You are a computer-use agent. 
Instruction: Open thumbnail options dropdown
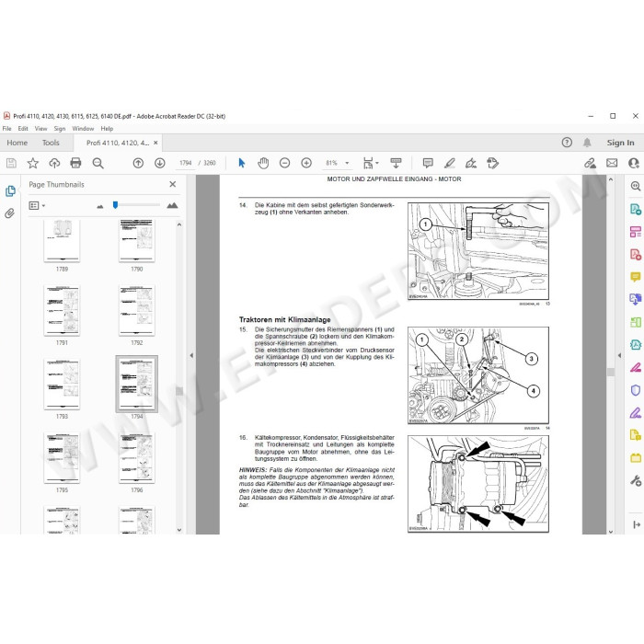(37, 205)
